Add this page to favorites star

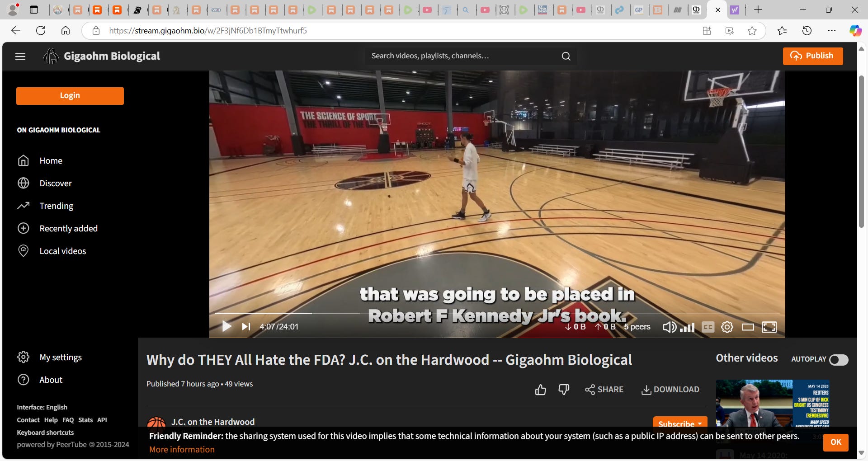point(752,31)
